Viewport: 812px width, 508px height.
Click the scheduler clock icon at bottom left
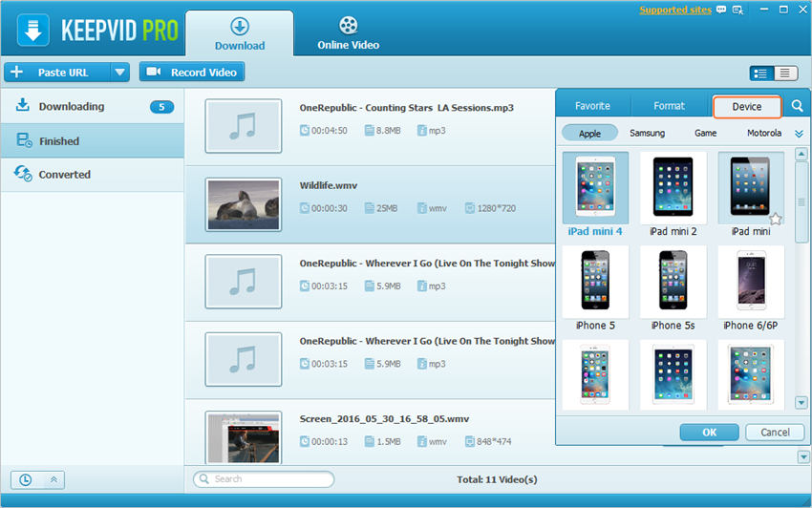(26, 479)
